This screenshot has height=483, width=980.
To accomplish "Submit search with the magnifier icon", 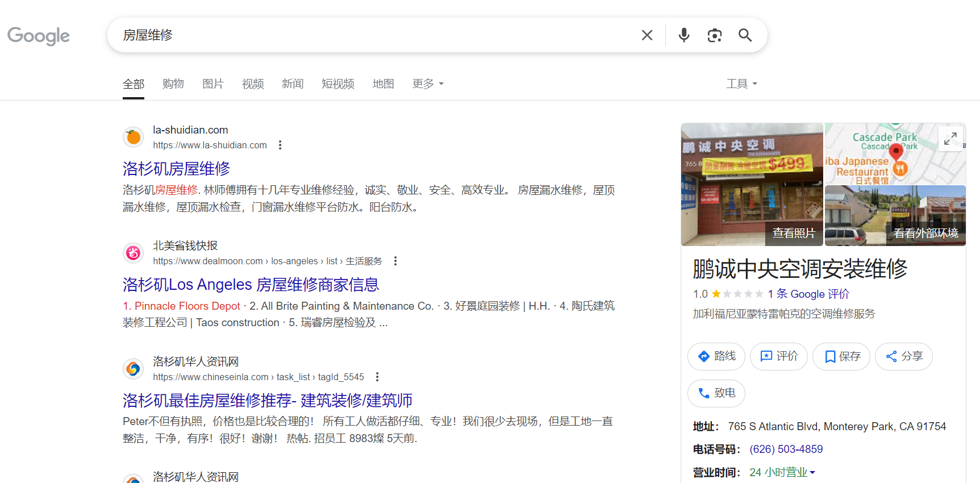I will (x=745, y=35).
